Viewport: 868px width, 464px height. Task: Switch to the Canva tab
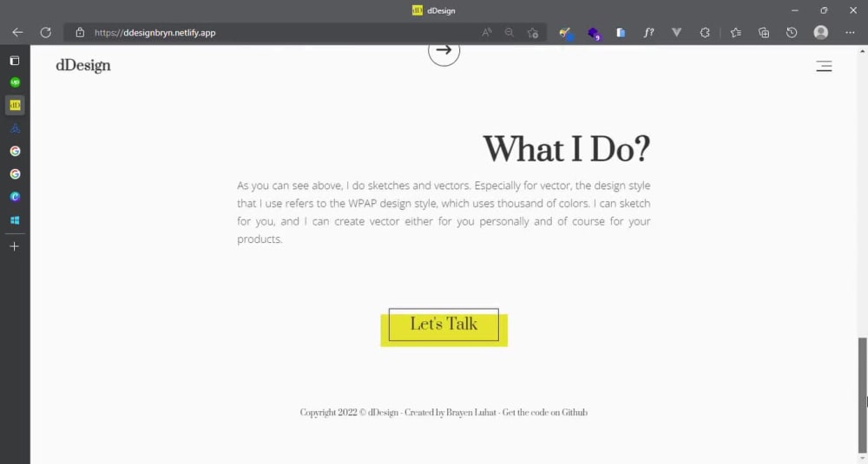point(15,197)
